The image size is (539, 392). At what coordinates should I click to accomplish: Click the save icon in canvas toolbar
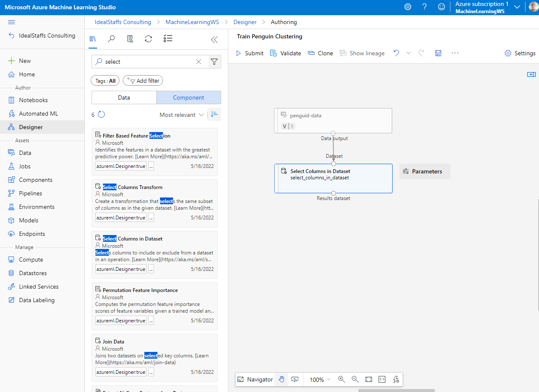[438, 53]
